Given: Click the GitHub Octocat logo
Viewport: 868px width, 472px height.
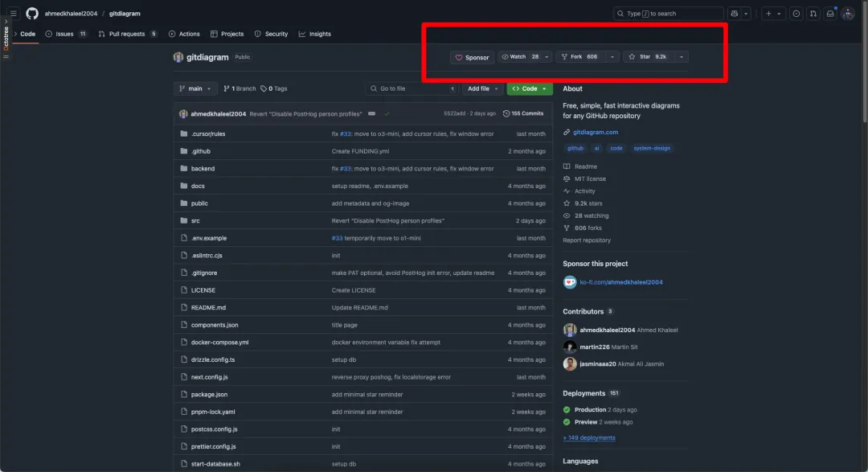Looking at the screenshot, I should pos(31,13).
